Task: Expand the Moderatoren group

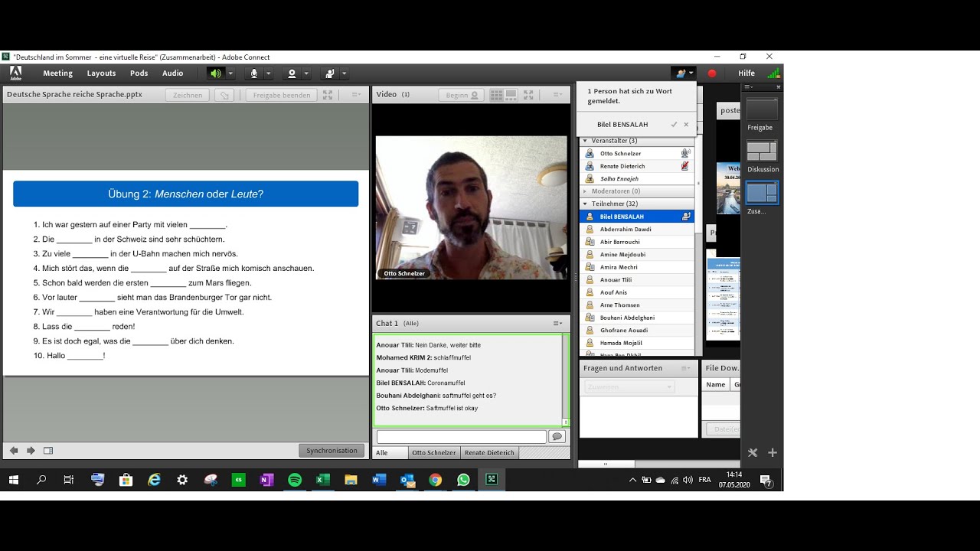Action: pos(586,191)
